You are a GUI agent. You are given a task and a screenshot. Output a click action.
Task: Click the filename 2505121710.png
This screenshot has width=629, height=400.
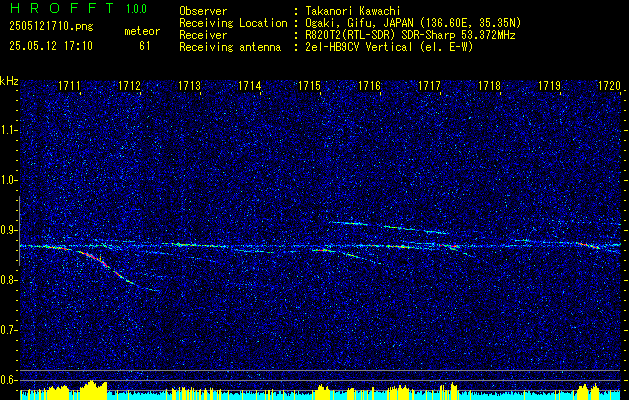point(51,26)
